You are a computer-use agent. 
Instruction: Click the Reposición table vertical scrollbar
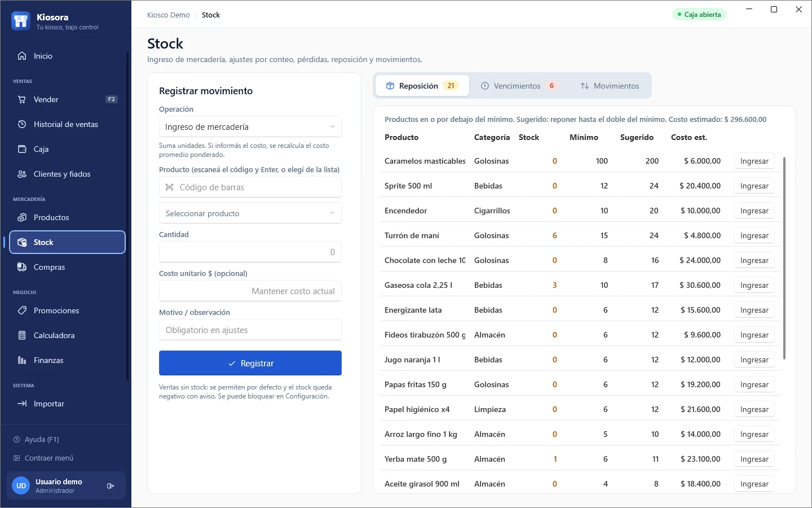pos(784,258)
